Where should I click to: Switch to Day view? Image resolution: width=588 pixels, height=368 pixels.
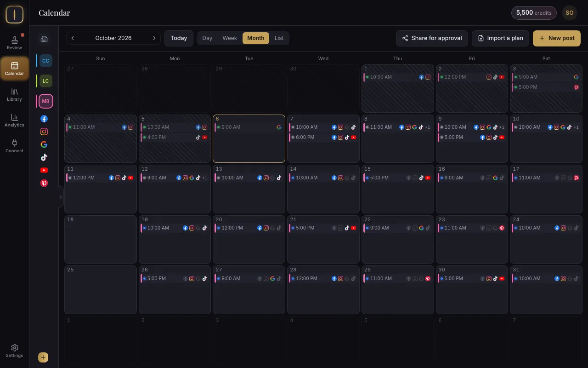207,38
